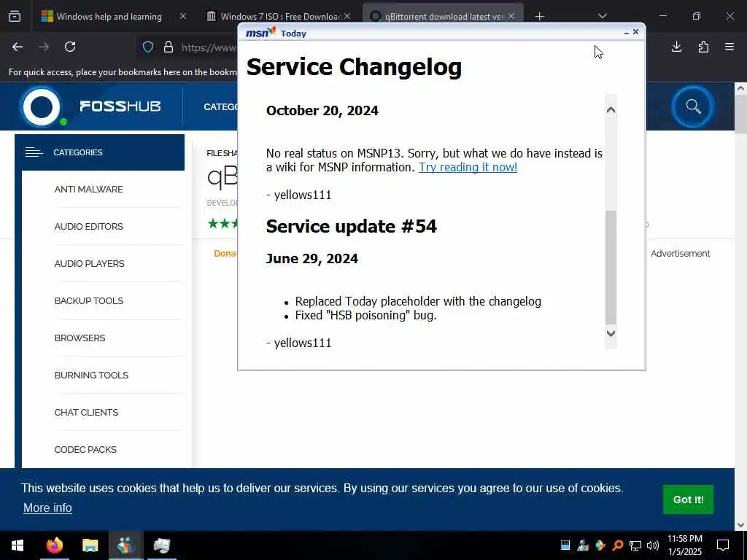Open the Anti Malware category
The image size is (747, 560).
[88, 190]
